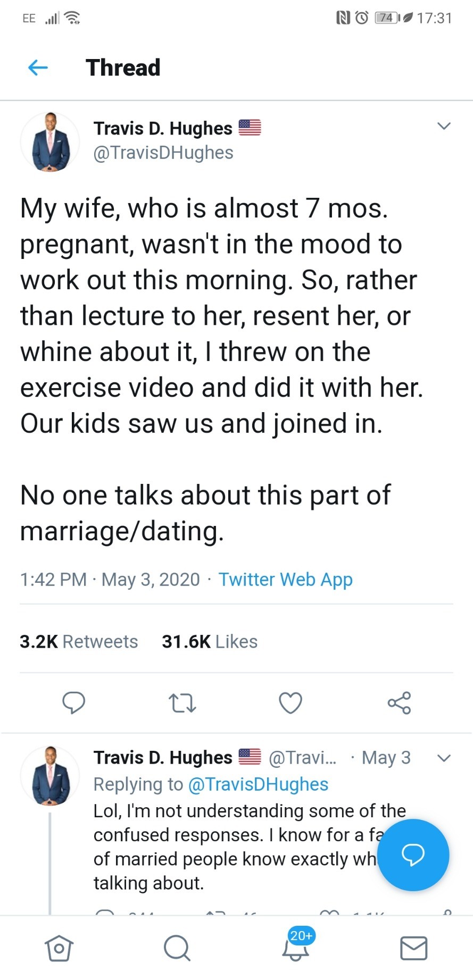
Task: View the 3.2K Retweets list
Action: pyautogui.click(x=79, y=641)
